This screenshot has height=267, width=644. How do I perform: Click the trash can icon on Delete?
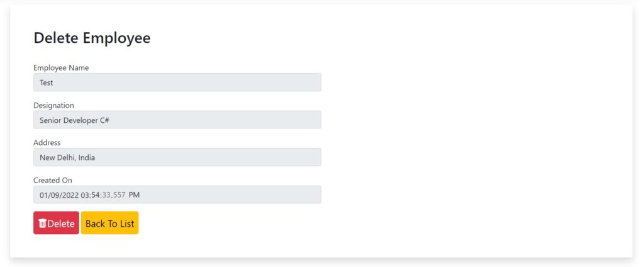point(42,224)
